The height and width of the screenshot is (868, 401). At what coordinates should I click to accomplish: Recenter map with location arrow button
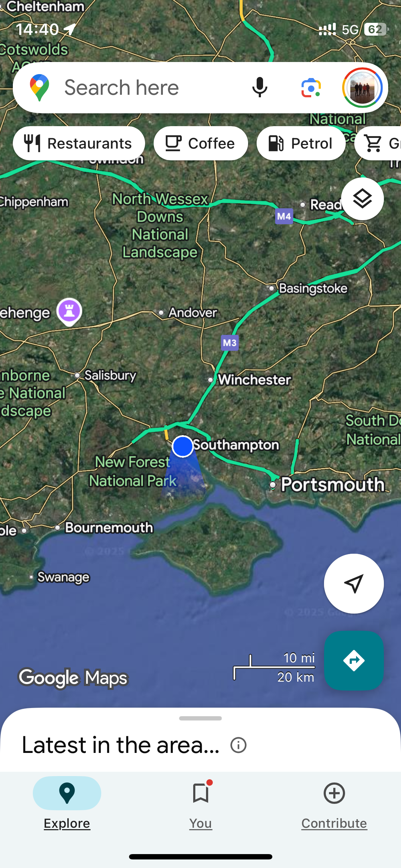(x=354, y=584)
